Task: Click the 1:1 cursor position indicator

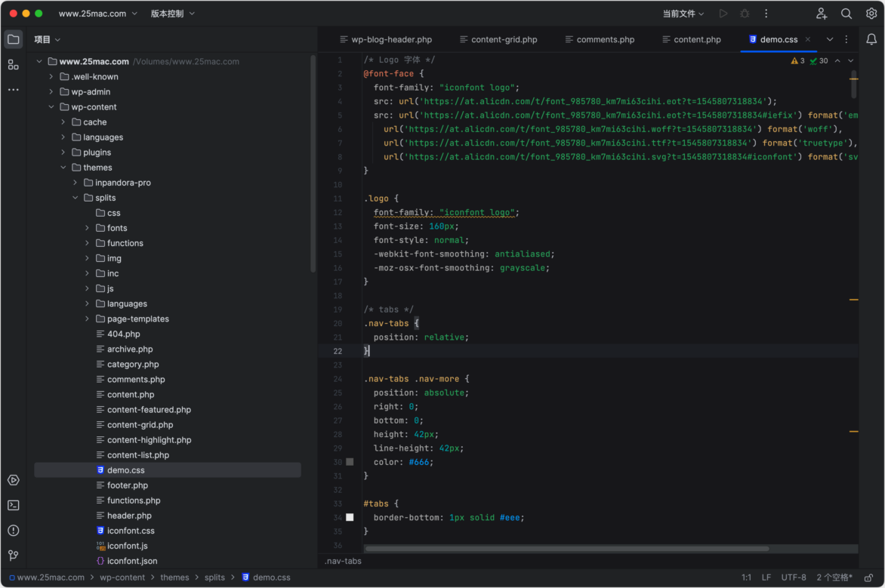Action: click(746, 578)
